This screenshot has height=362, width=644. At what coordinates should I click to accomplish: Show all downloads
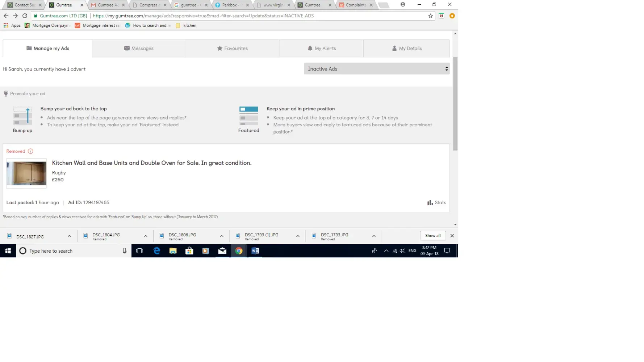coord(433,236)
